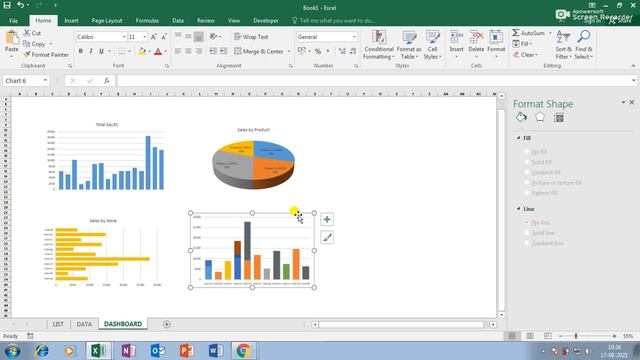Click the AutoSum sigma button
The image size is (640, 360).
pos(529,33)
